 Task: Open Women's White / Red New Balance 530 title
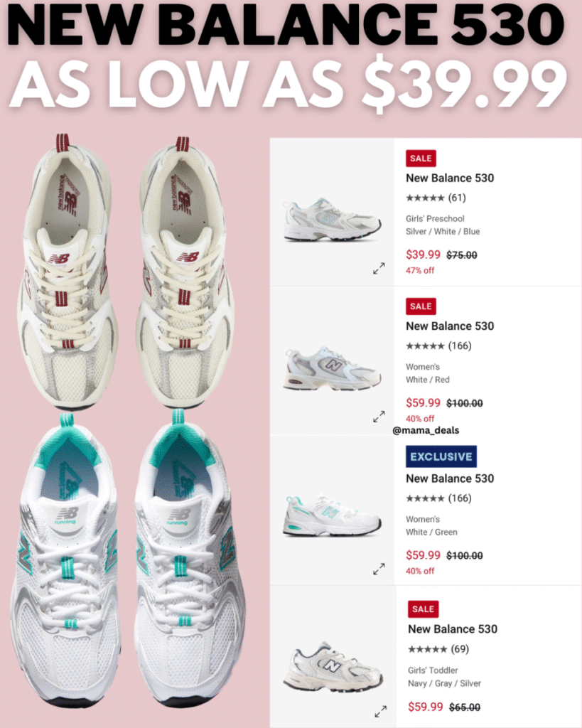tap(450, 326)
